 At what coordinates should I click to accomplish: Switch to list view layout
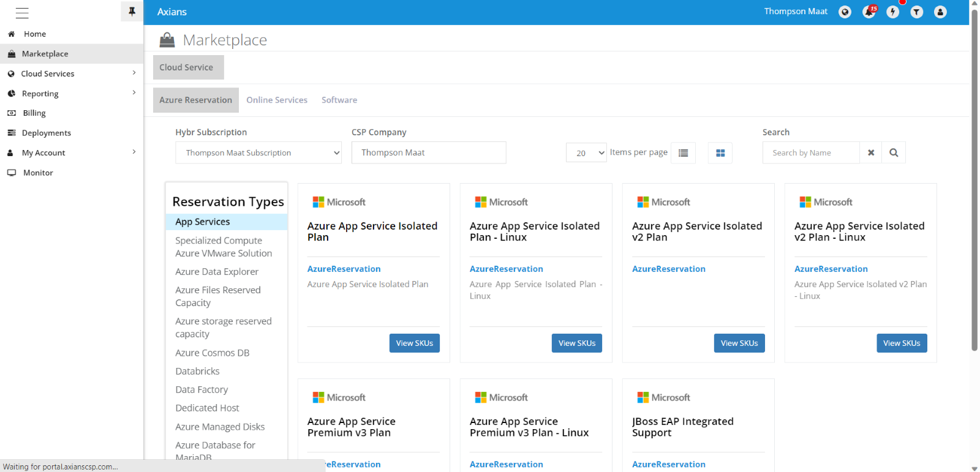(x=683, y=153)
